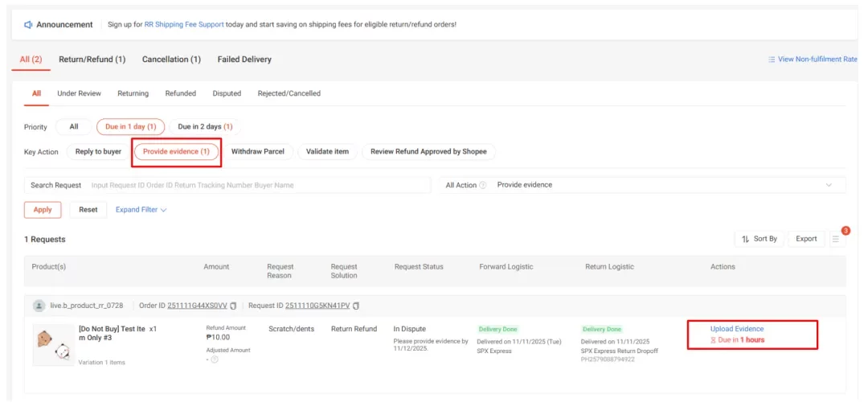Image resolution: width=868 pixels, height=411 pixels.
Task: Toggle the Due in 1 day priority filter
Action: tap(130, 127)
